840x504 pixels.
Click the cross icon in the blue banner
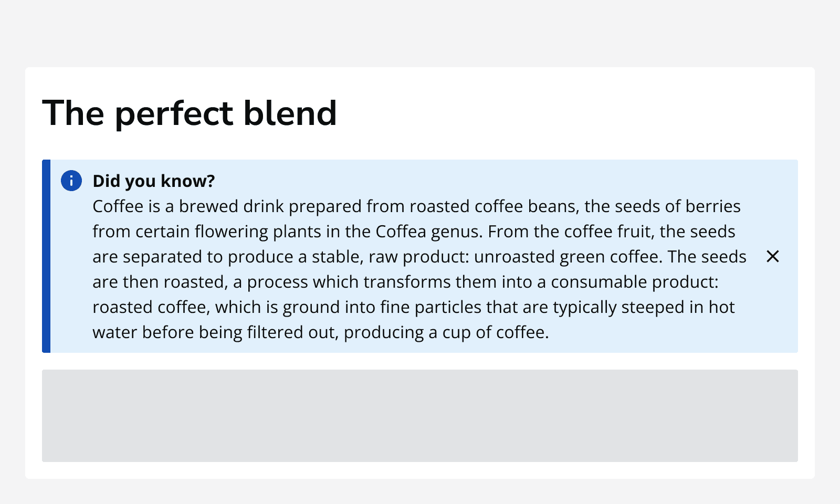click(x=773, y=257)
